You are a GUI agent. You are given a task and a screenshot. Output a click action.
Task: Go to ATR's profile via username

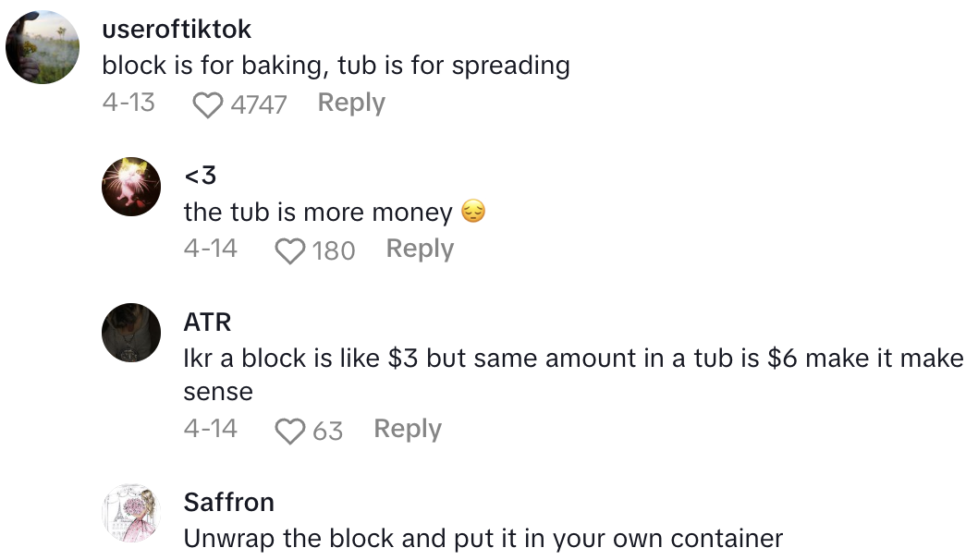(207, 322)
